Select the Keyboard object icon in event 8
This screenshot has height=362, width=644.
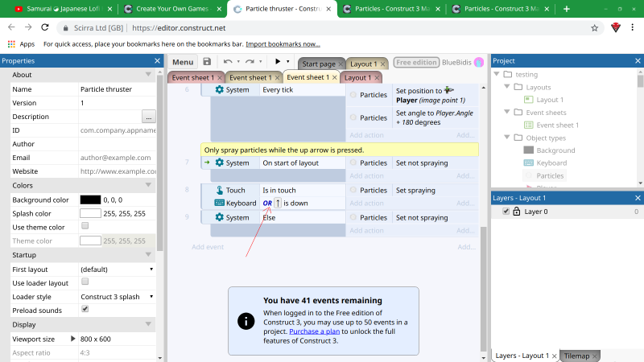point(219,203)
